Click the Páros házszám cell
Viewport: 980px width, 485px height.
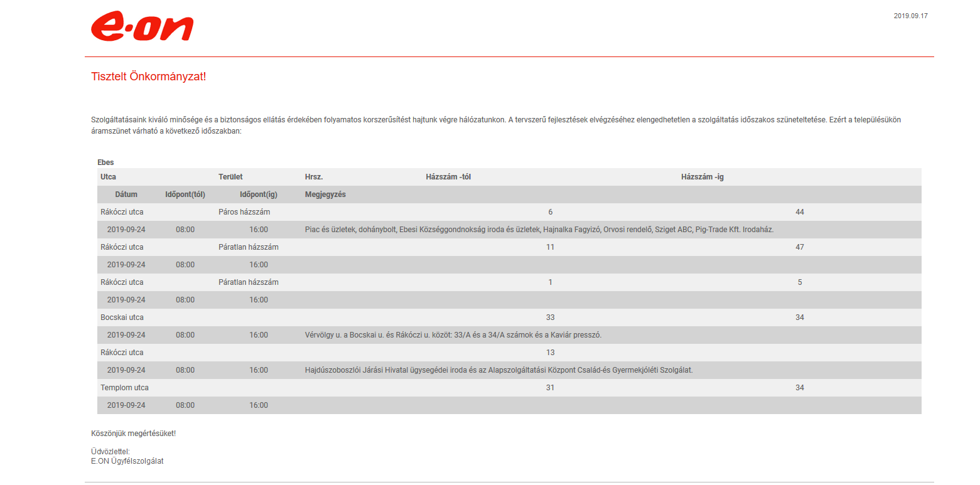click(244, 212)
